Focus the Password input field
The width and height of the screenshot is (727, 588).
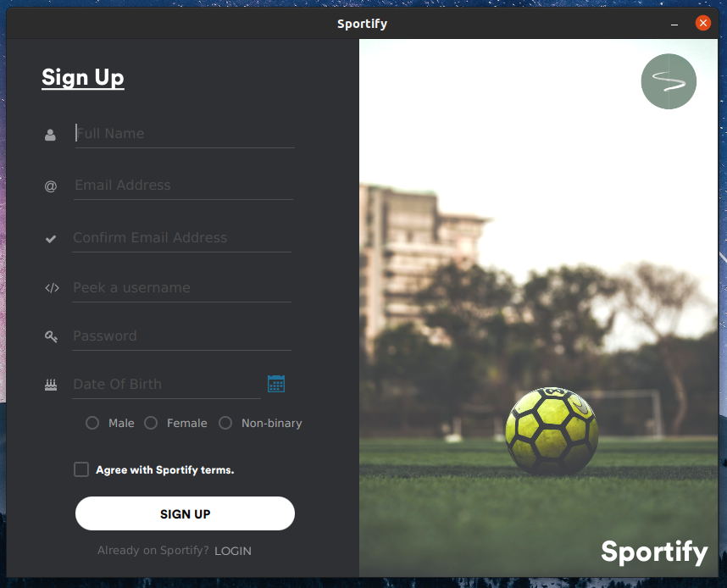181,336
